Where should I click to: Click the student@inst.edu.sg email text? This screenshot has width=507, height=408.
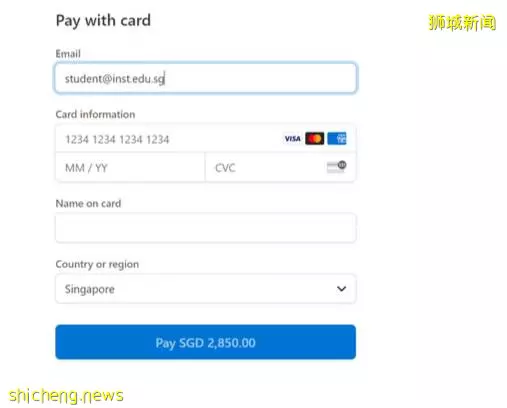coord(115,79)
